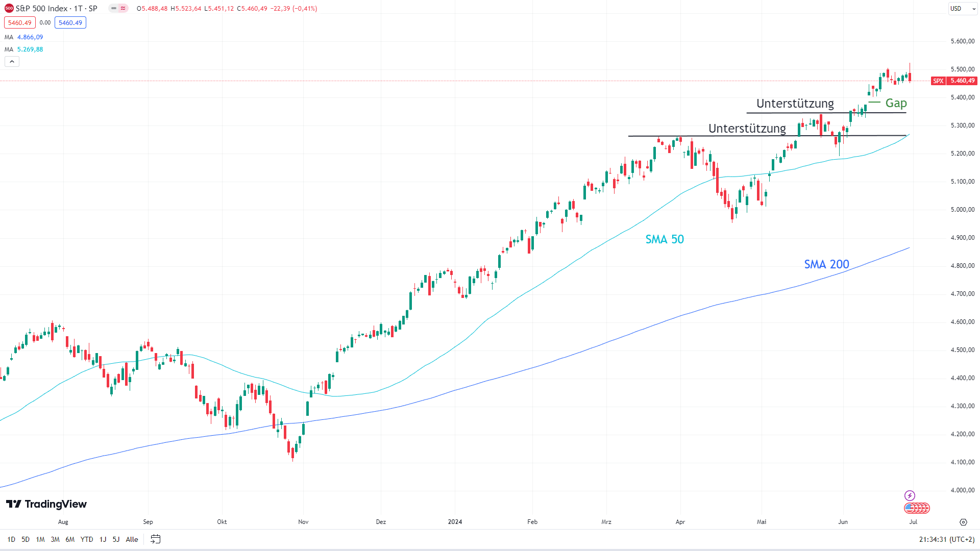This screenshot has height=551, width=980.
Task: Click the MA 4.866,09 indicator legend
Action: click(x=24, y=37)
